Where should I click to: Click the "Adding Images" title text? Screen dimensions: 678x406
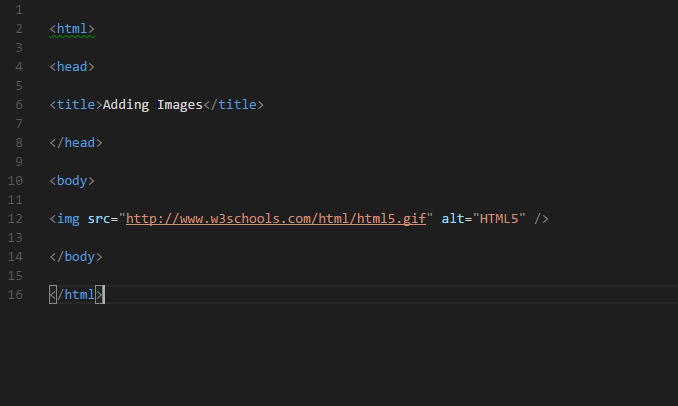153,105
